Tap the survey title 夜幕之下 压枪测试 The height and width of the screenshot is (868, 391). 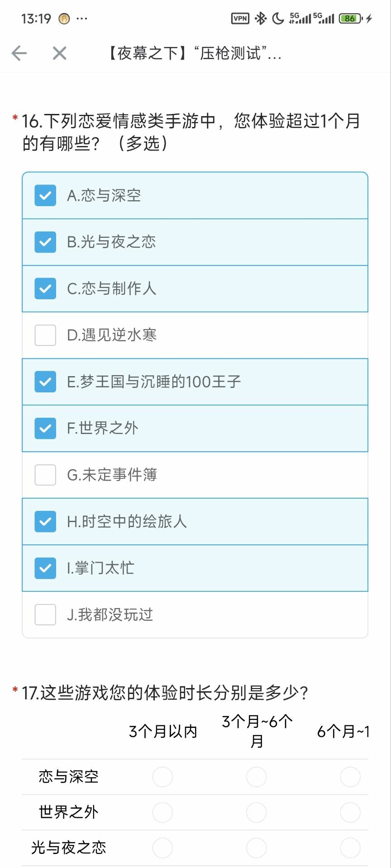point(195,53)
